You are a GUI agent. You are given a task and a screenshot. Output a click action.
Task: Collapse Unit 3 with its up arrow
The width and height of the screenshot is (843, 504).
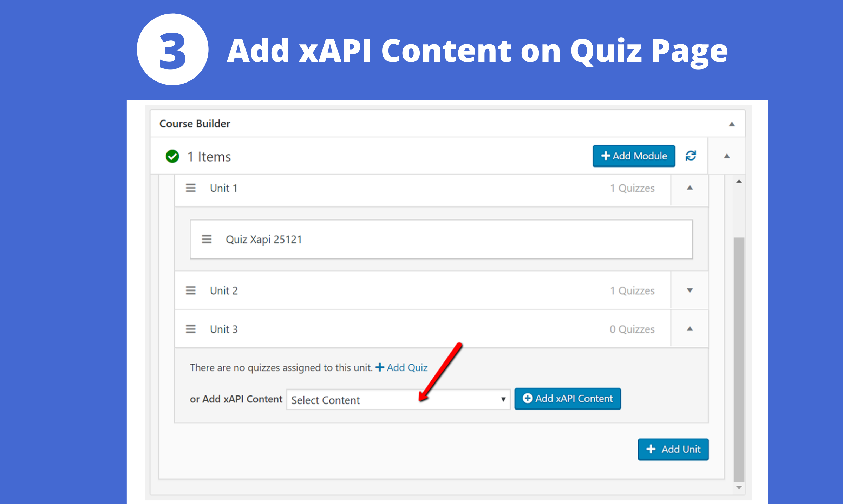[690, 329]
